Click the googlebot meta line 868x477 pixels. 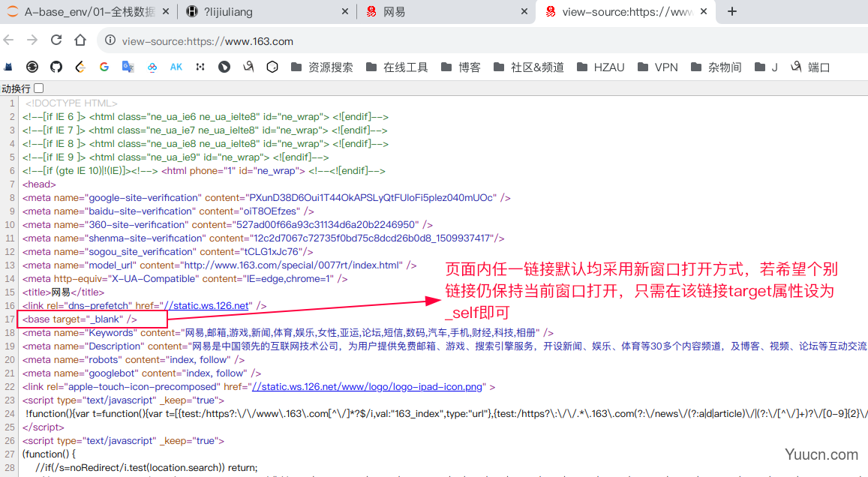click(142, 373)
